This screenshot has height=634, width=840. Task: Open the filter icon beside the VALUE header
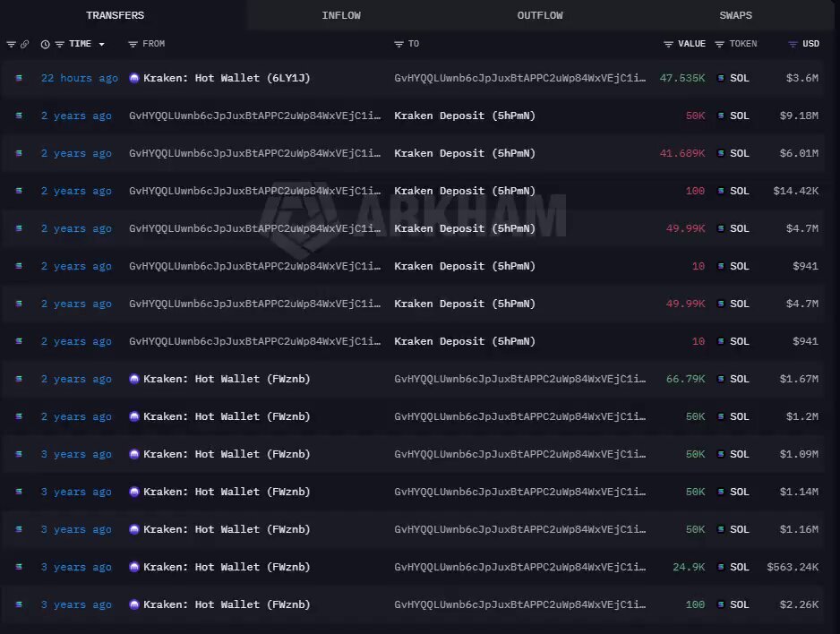coord(668,45)
